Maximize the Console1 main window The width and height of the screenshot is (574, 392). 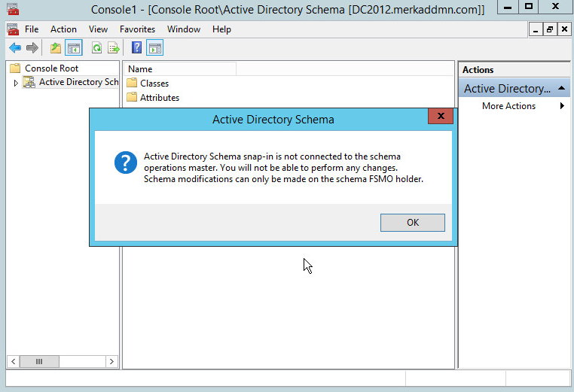coord(529,7)
